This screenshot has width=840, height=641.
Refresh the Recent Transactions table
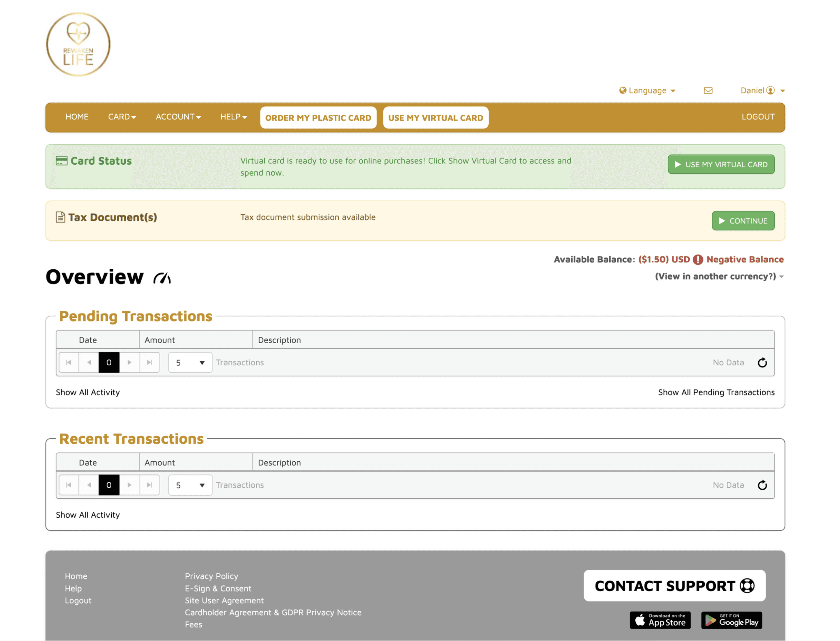coord(762,485)
